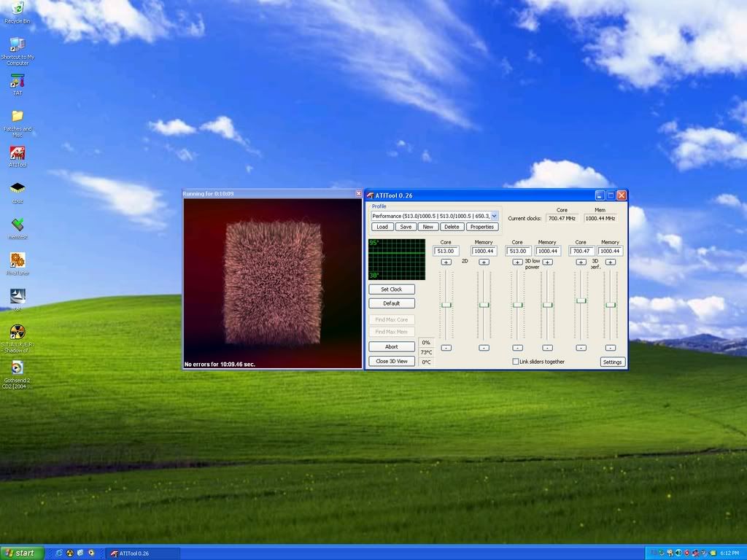This screenshot has width=747, height=560.
Task: Click the red shield system tray icon
Action: tap(686, 553)
